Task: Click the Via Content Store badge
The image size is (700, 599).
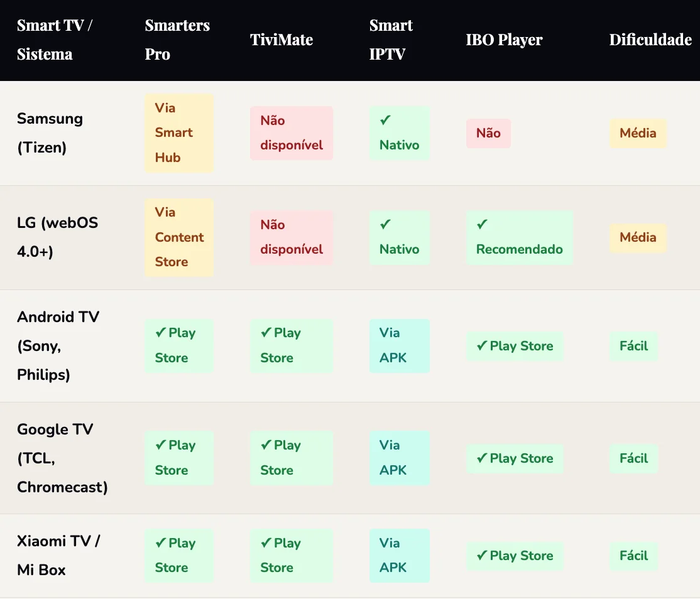Action: tap(179, 237)
